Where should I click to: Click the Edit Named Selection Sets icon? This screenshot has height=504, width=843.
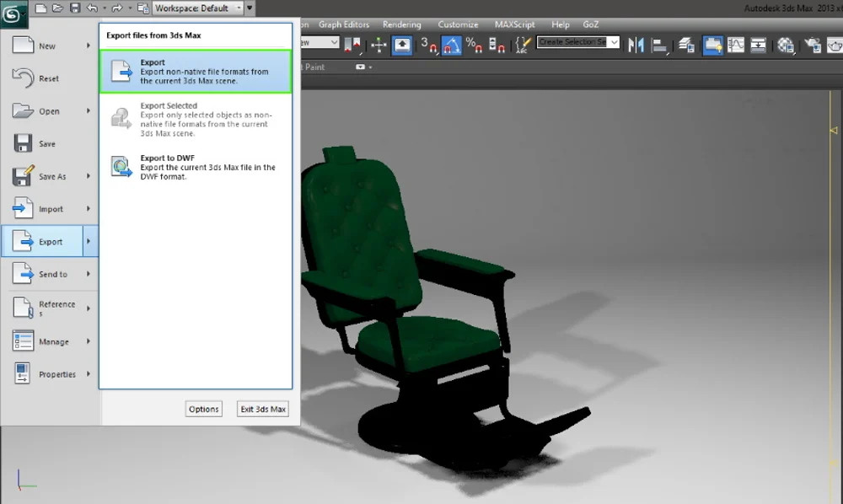coord(523,43)
